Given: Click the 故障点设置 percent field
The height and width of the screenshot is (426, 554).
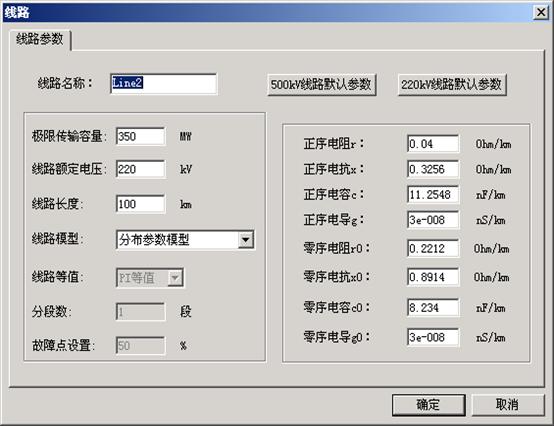Looking at the screenshot, I should pos(141,345).
